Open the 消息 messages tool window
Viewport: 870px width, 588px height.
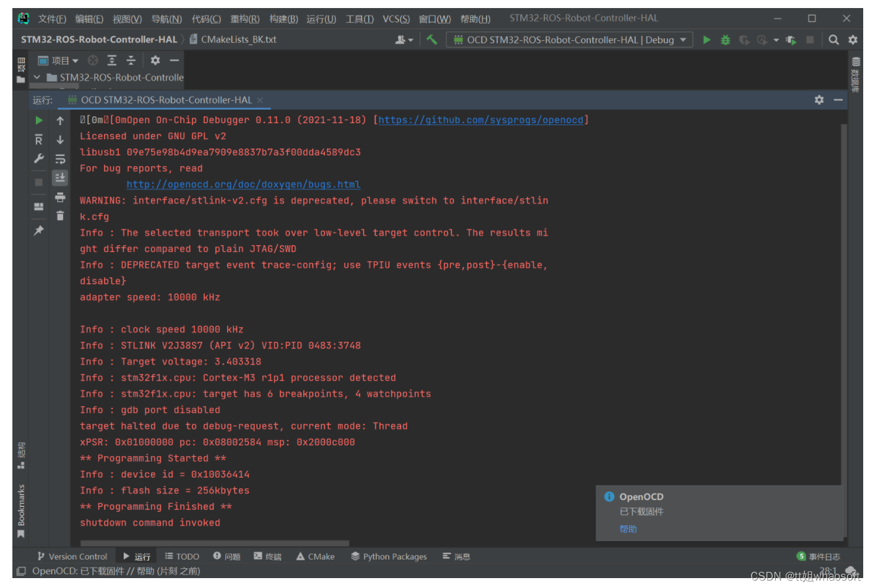(x=456, y=556)
